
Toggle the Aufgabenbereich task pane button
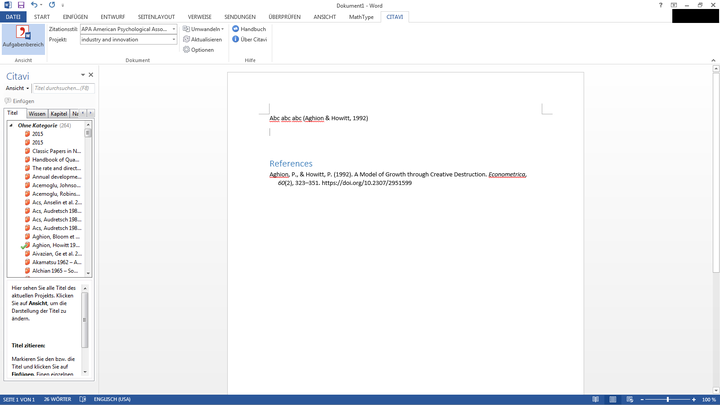22,38
